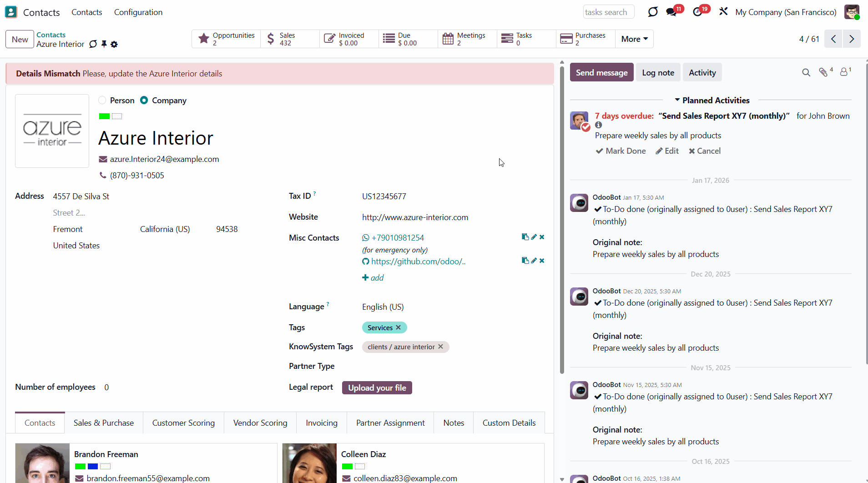Screen dimensions: 868x483
Task: Open the My Company (San Francisco) switcher
Action: 786,12
